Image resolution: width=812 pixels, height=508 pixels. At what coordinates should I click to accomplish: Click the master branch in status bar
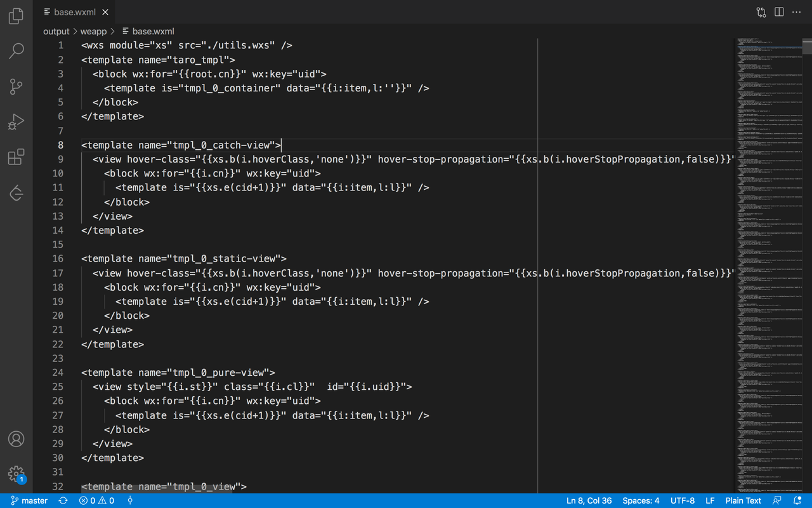tap(30, 500)
